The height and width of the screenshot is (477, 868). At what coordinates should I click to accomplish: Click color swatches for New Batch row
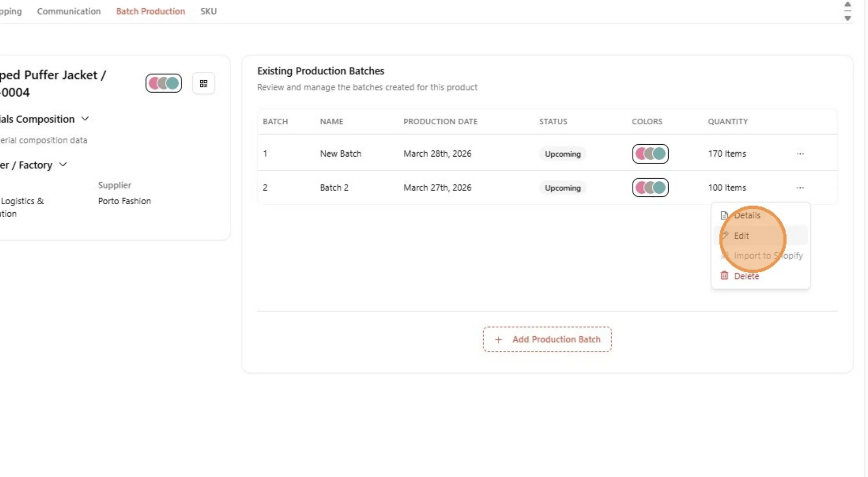[650, 154]
